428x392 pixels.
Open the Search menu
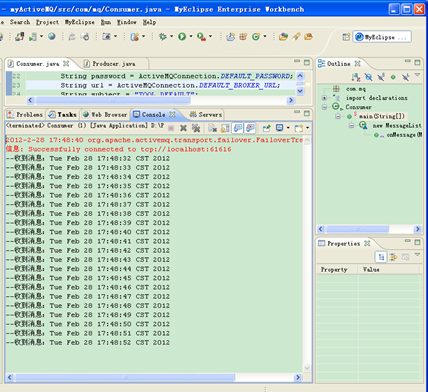click(x=20, y=22)
